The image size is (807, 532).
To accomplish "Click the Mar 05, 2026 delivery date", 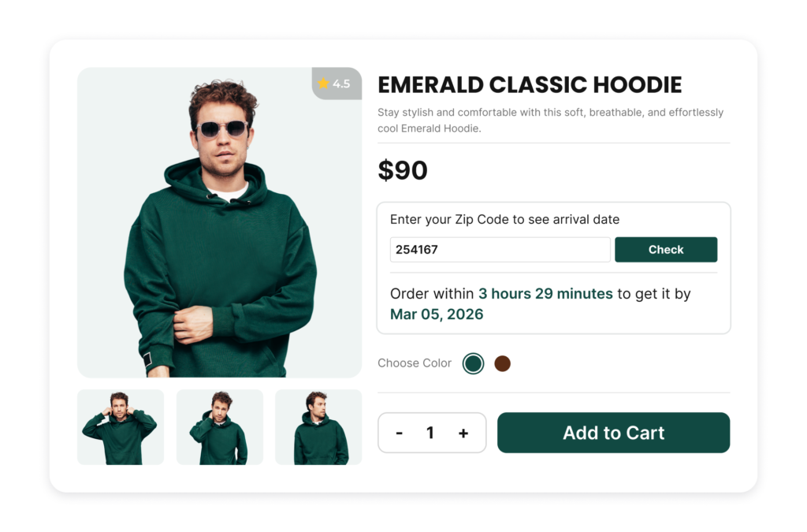I will 437,313.
